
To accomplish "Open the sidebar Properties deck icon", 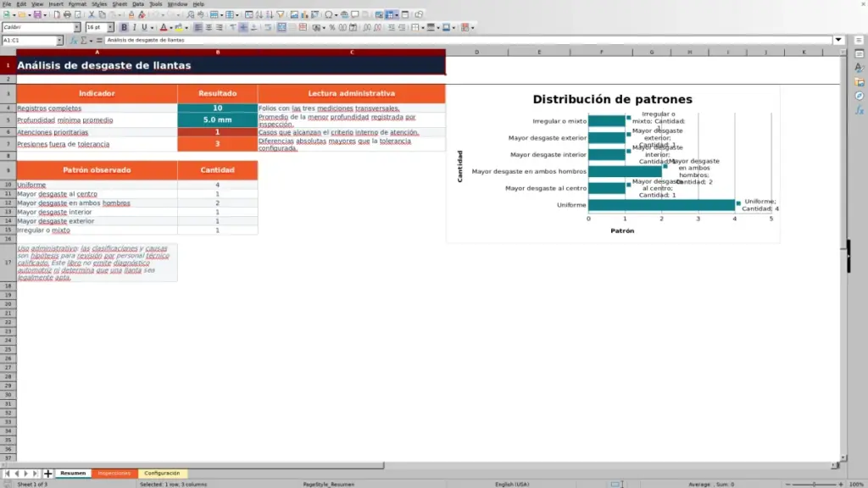I will pyautogui.click(x=860, y=53).
